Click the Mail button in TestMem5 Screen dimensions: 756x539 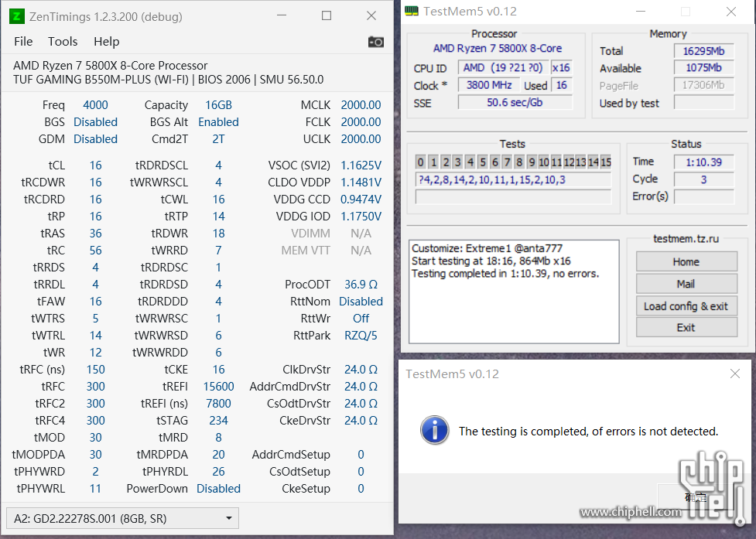click(x=686, y=284)
